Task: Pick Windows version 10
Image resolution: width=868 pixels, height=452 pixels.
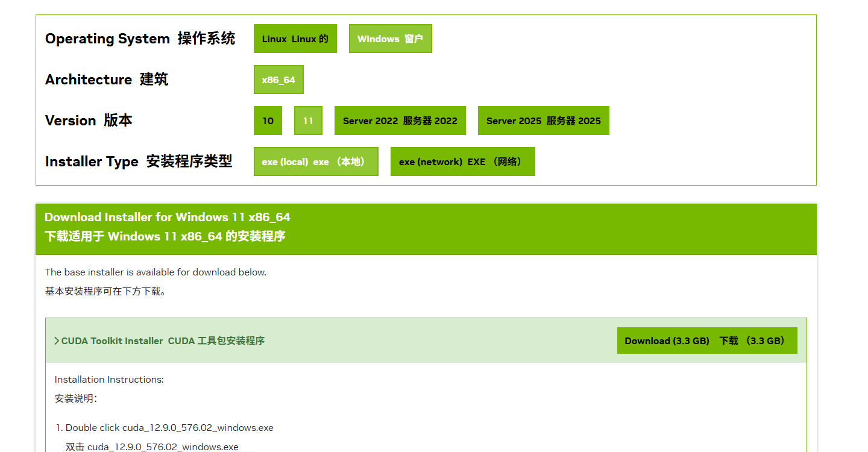Action: pos(268,121)
